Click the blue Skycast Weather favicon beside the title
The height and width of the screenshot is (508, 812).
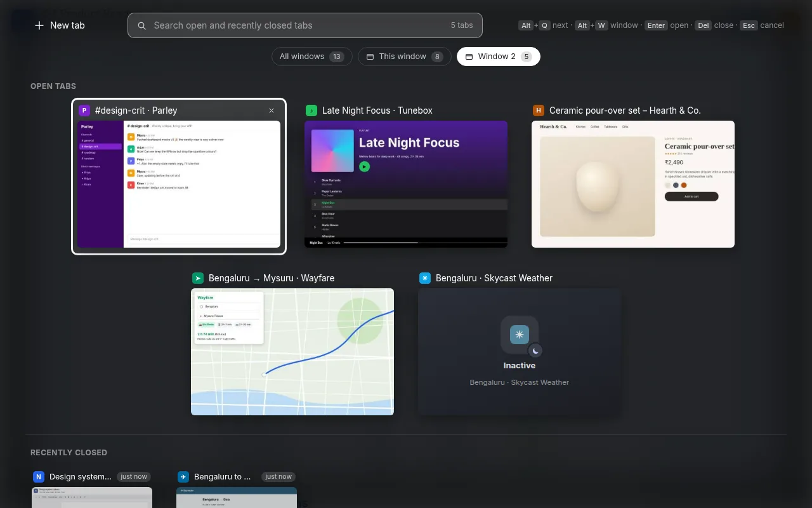(425, 278)
